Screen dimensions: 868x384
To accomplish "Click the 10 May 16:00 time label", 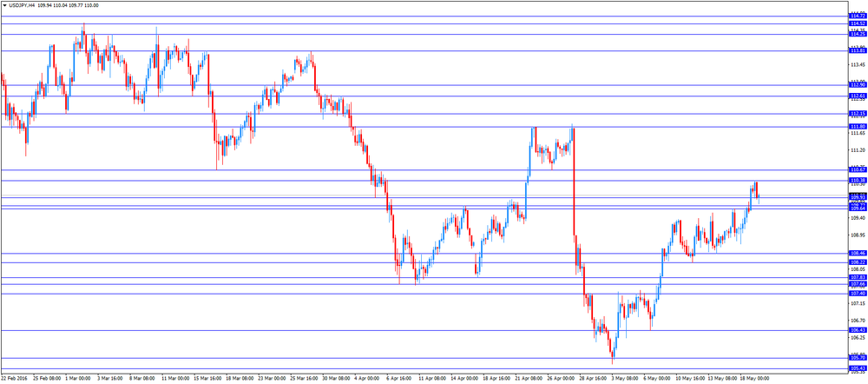I will click(690, 380).
